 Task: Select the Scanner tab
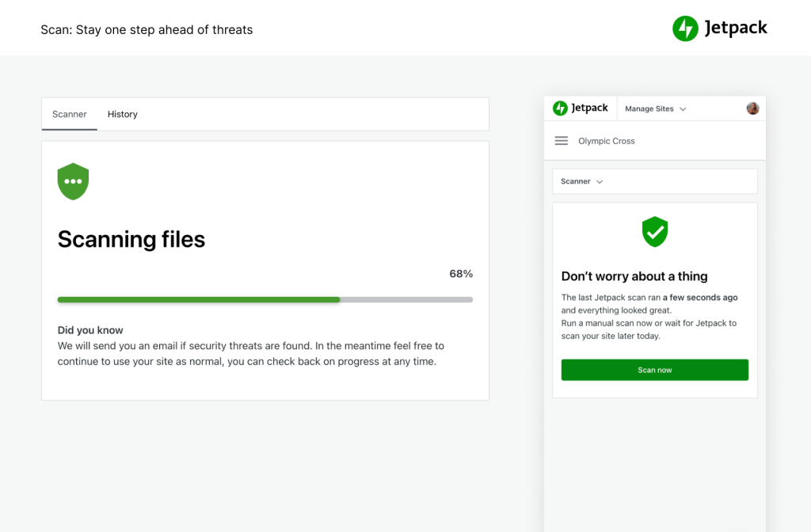pos(69,114)
